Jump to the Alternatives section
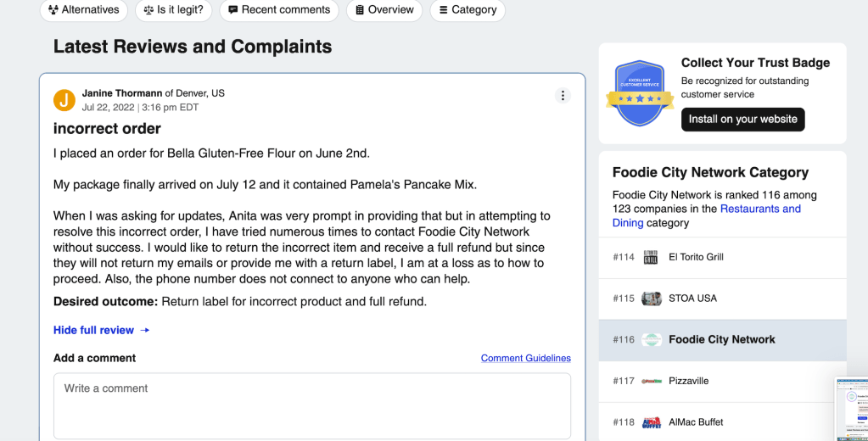 point(83,10)
